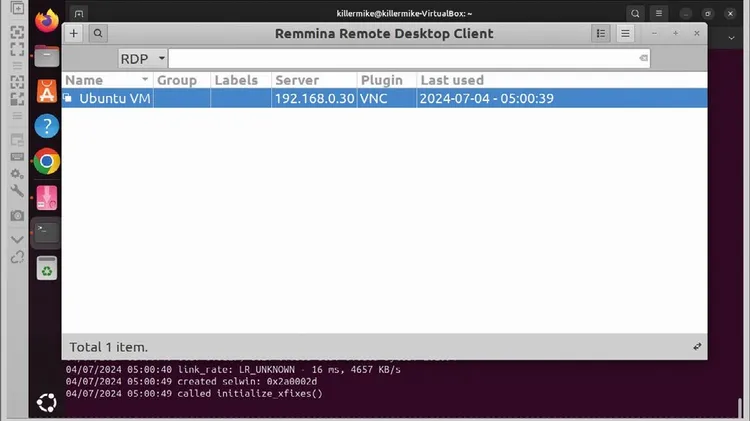This screenshot has height=421, width=750.
Task: Disconnect the session via the sidebar toolbar
Action: pos(17,257)
